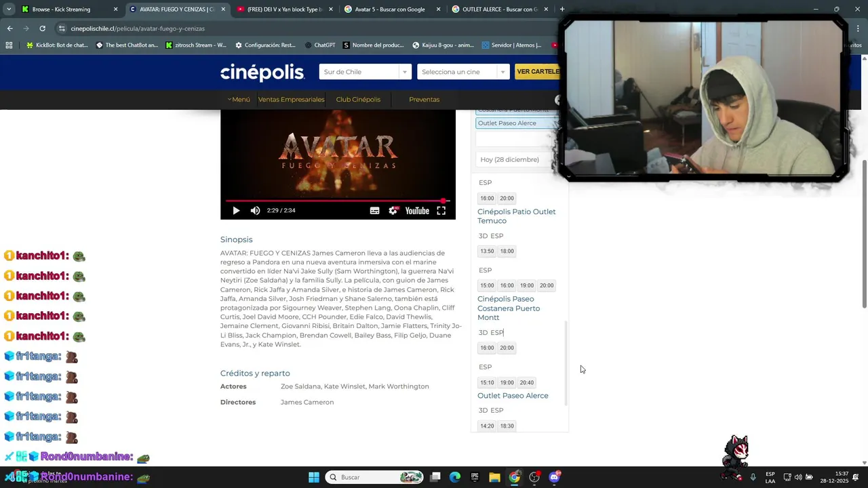868x488 pixels.
Task: Open the volume control in system tray
Action: [x=798, y=477]
